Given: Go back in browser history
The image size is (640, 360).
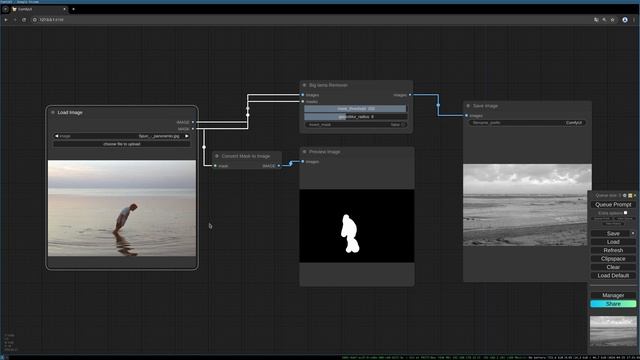Looking at the screenshot, I should click(6, 20).
